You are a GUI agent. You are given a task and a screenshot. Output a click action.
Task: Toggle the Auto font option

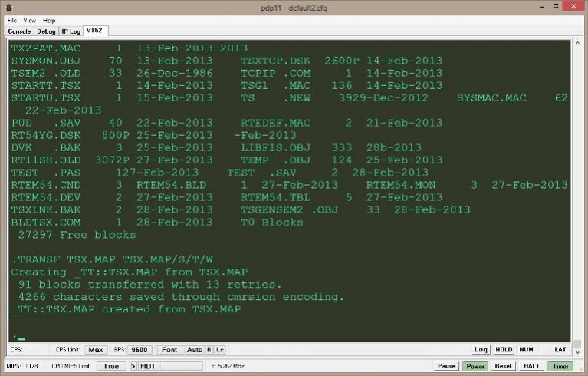pyautogui.click(x=194, y=350)
